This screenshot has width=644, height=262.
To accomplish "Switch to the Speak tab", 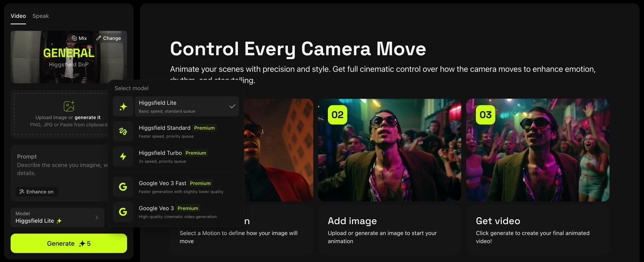I will (41, 16).
